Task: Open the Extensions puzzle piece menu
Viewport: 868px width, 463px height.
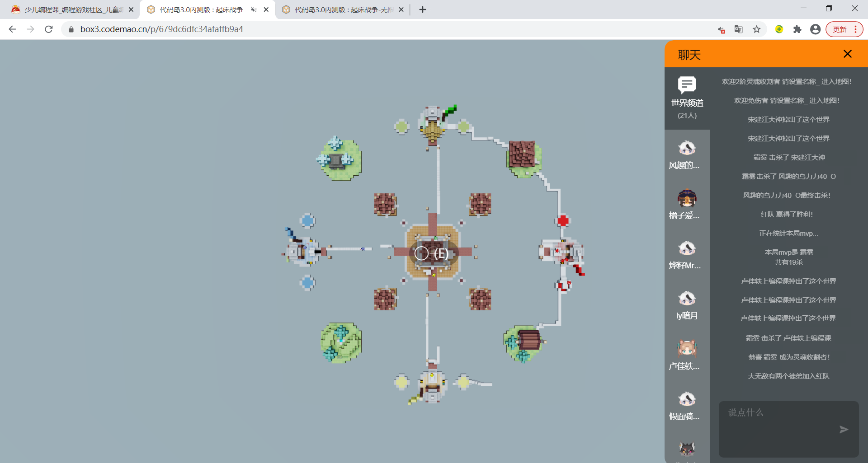Action: tap(797, 29)
